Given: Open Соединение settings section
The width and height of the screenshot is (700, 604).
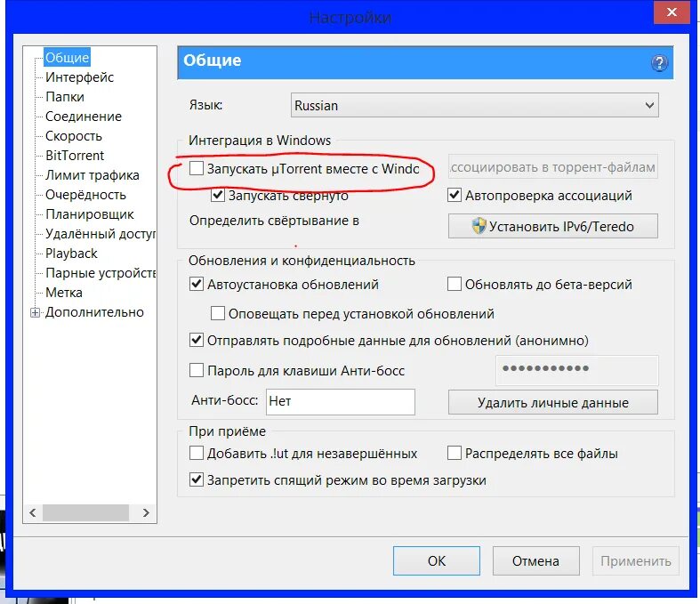Looking at the screenshot, I should click(84, 117).
